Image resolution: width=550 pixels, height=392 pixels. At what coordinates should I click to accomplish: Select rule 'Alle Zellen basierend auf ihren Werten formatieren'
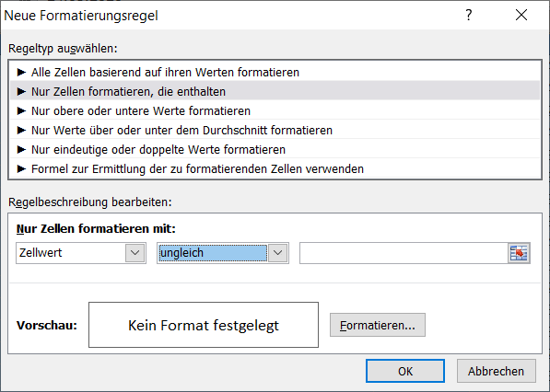coord(275,72)
